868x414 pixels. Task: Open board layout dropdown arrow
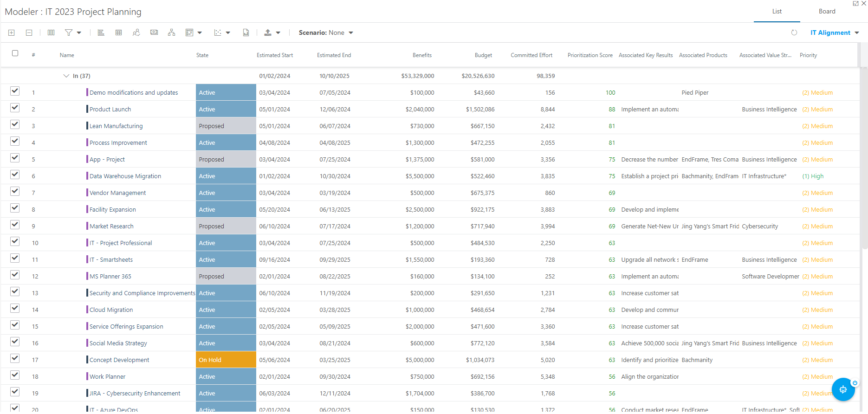(200, 32)
